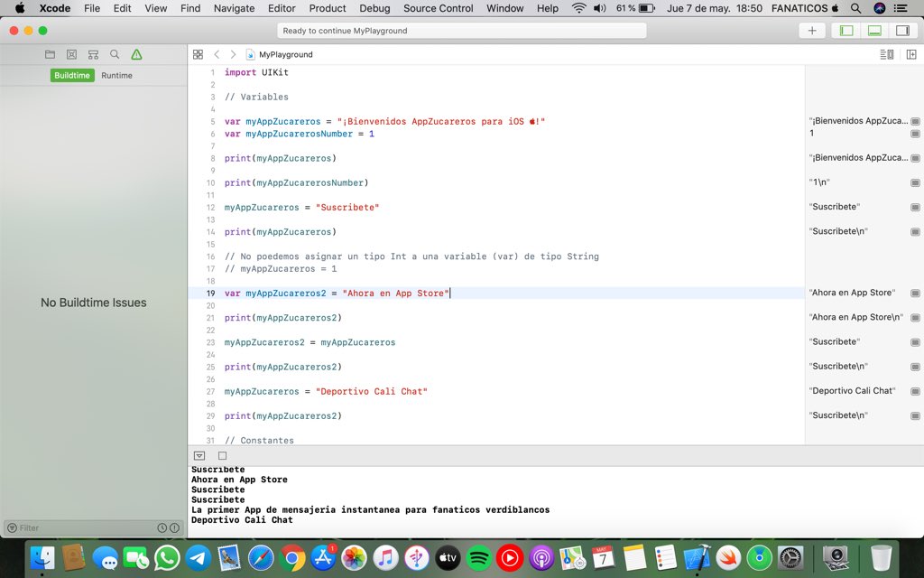
Task: Open the Debug menu
Action: click(x=374, y=8)
